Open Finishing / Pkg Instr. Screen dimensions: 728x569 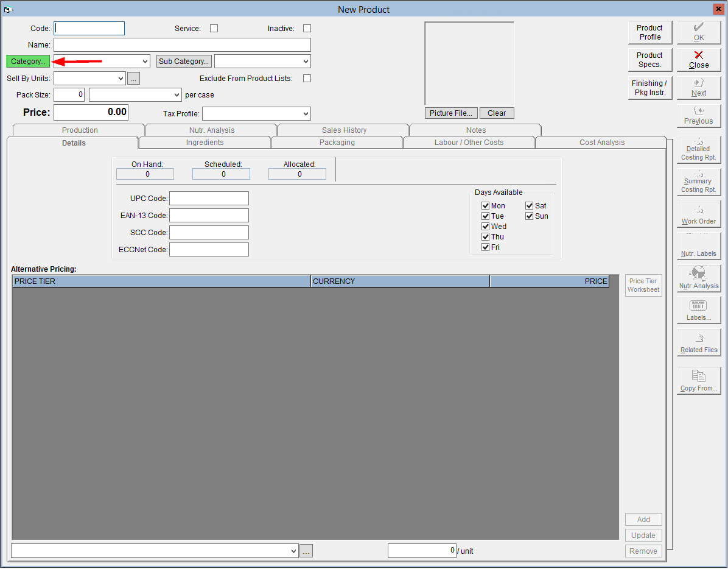(649, 88)
